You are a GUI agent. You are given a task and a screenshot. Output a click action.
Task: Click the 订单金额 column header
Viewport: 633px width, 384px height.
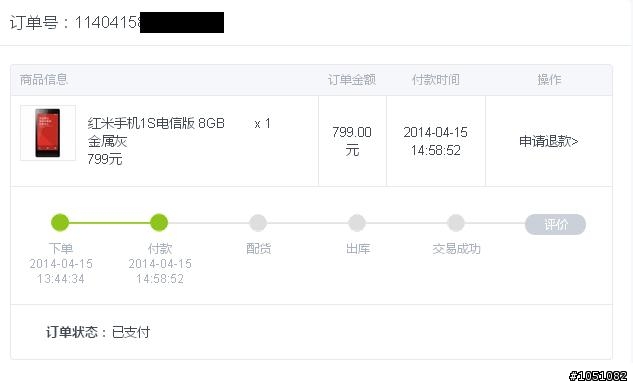point(352,80)
